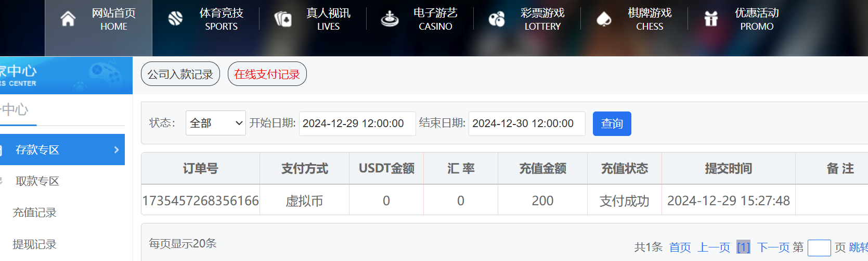
Task: Go to 下一页 next page link
Action: pyautogui.click(x=773, y=247)
